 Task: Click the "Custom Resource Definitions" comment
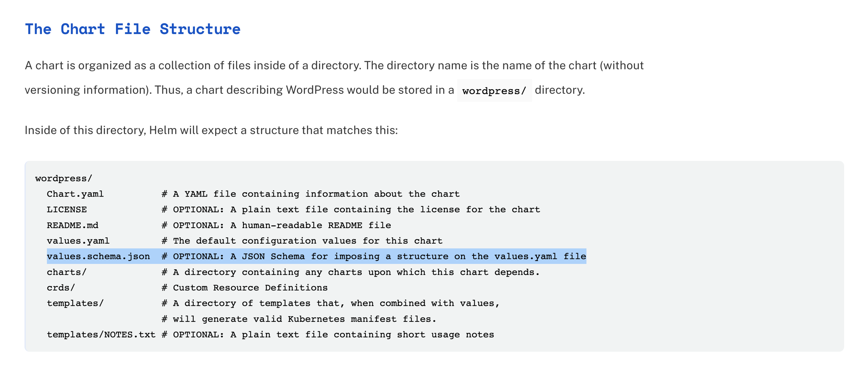point(250,288)
